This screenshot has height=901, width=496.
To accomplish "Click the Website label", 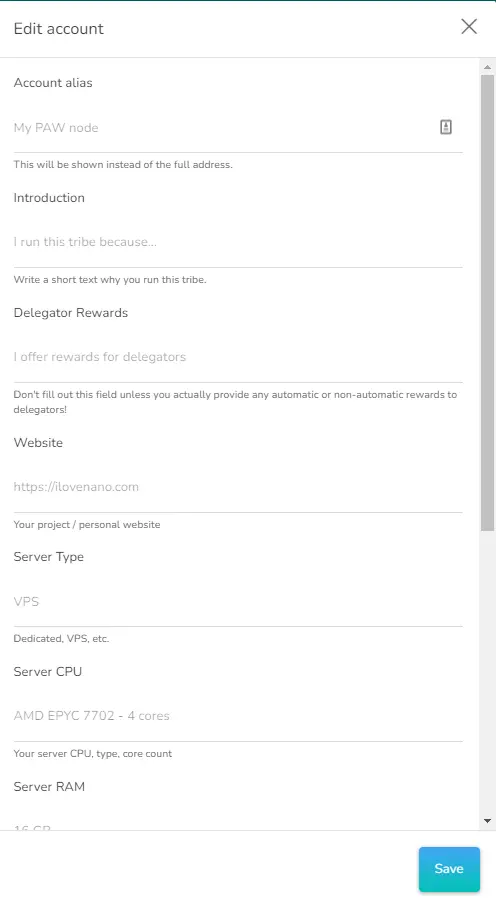I will (38, 442).
